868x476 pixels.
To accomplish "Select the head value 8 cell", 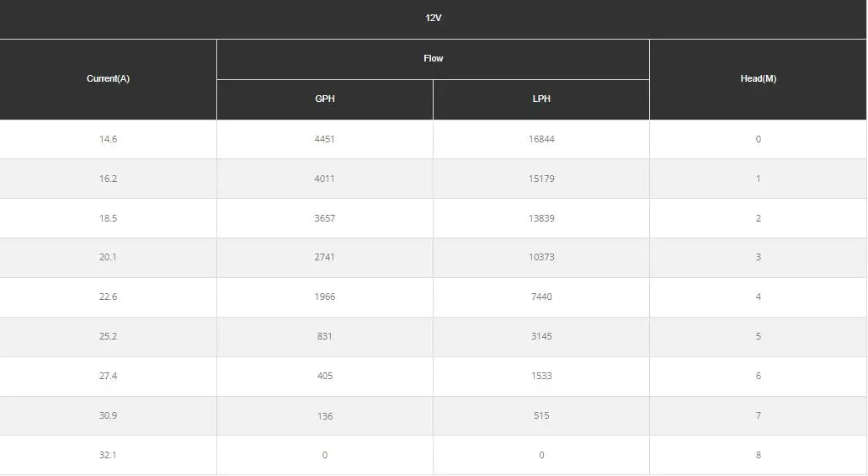I will point(758,455).
